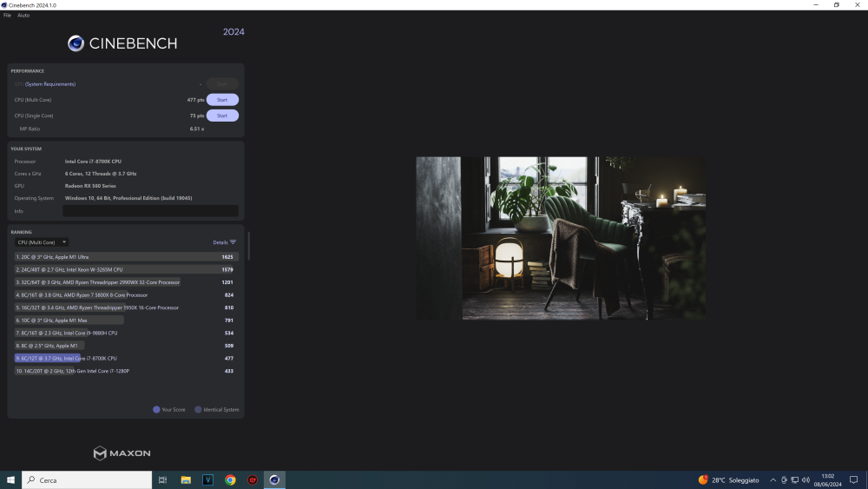Click the ranking list scrollbar
Image resolution: width=868 pixels, height=489 pixels.
coord(248,246)
